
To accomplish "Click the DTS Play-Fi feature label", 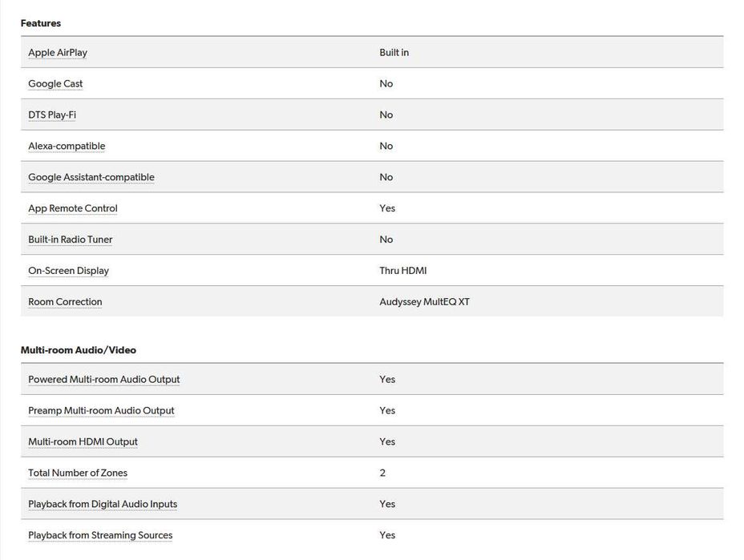I will pos(52,115).
